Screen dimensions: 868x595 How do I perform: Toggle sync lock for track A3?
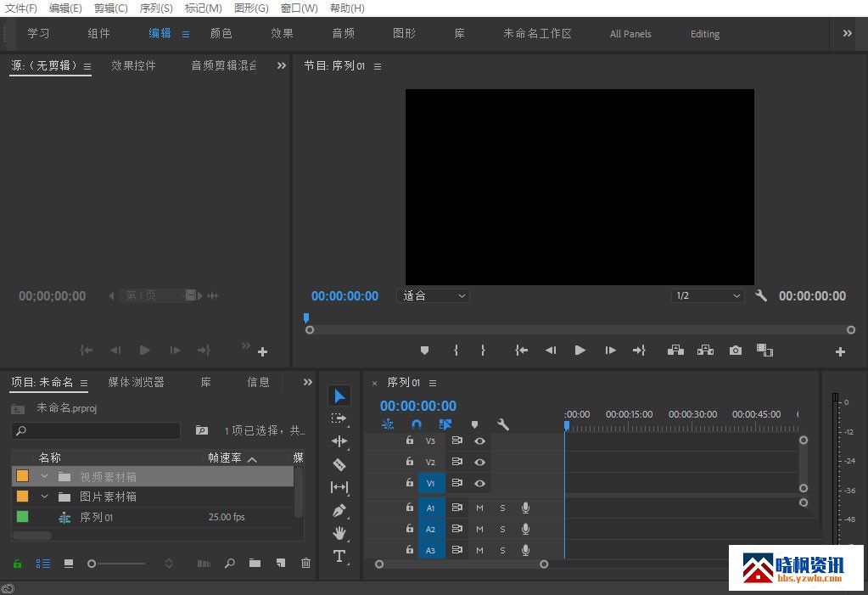(x=456, y=550)
